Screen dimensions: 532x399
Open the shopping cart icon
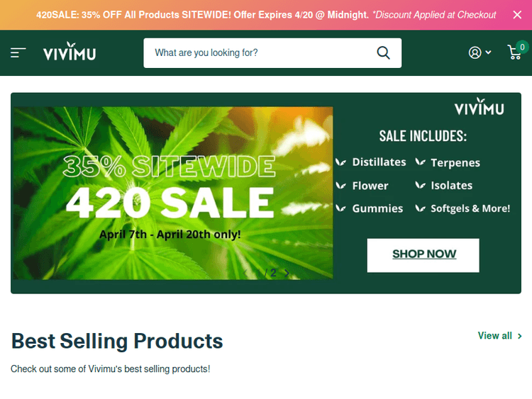(x=515, y=52)
